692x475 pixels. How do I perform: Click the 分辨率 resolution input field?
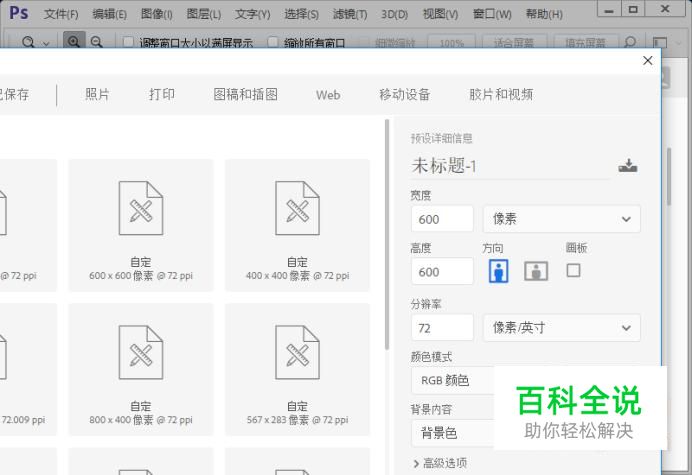(442, 328)
